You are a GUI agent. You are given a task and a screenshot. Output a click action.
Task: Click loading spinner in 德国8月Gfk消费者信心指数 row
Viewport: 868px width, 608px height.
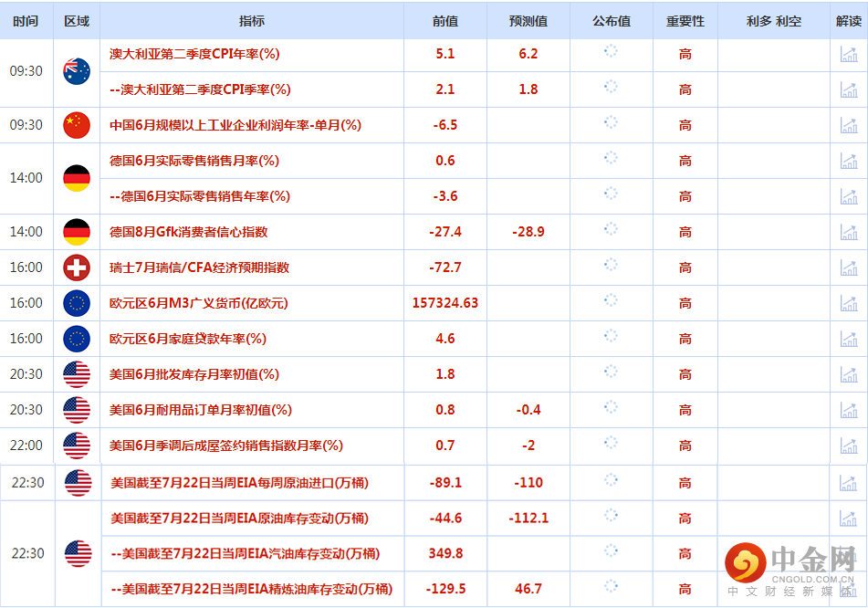pyautogui.click(x=611, y=229)
